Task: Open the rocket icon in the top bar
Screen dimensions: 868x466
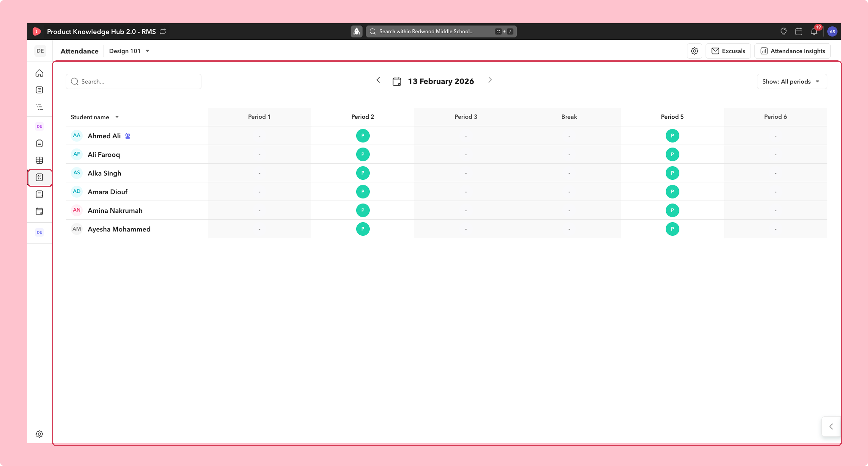Action: [x=356, y=31]
